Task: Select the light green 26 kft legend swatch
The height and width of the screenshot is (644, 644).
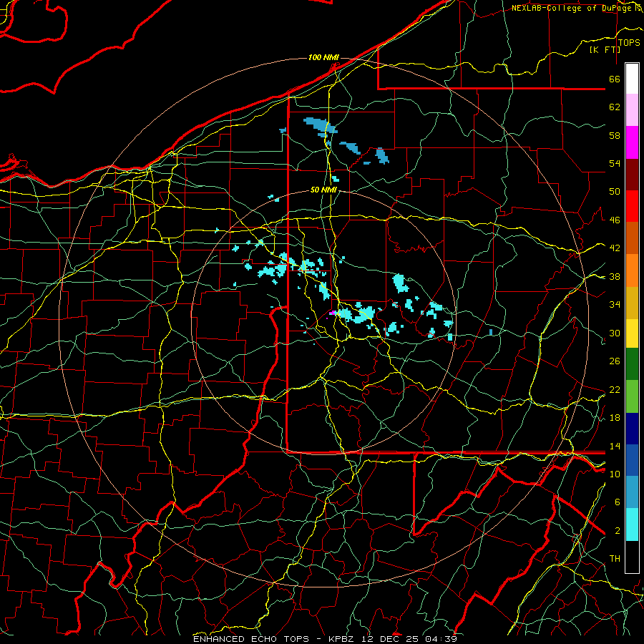Action: pos(632,396)
